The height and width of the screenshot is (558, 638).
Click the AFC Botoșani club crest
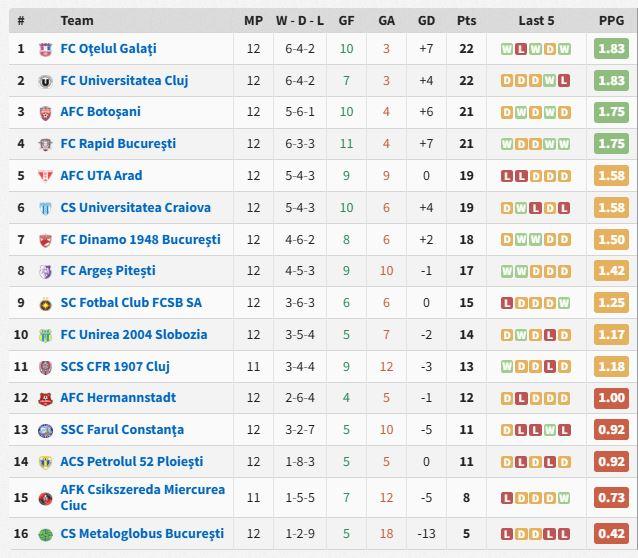pyautogui.click(x=45, y=113)
